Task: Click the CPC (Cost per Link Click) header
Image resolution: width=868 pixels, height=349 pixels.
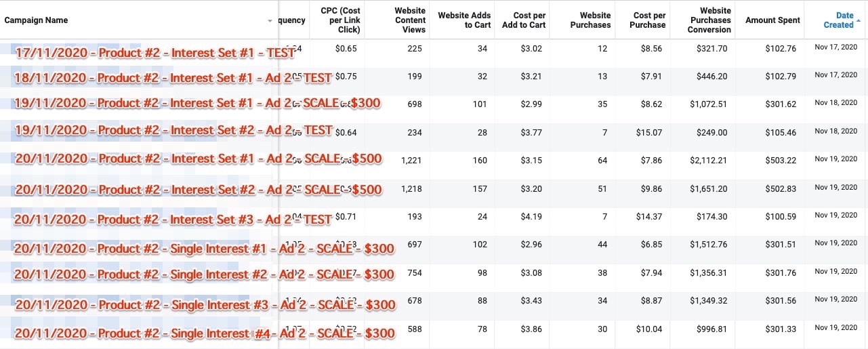Action: (x=340, y=20)
